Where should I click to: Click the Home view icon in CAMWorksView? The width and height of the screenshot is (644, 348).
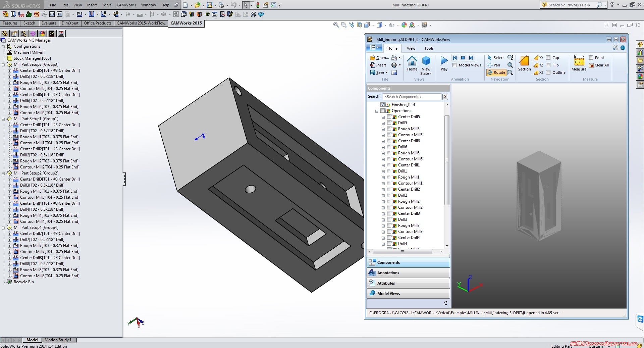tap(412, 61)
